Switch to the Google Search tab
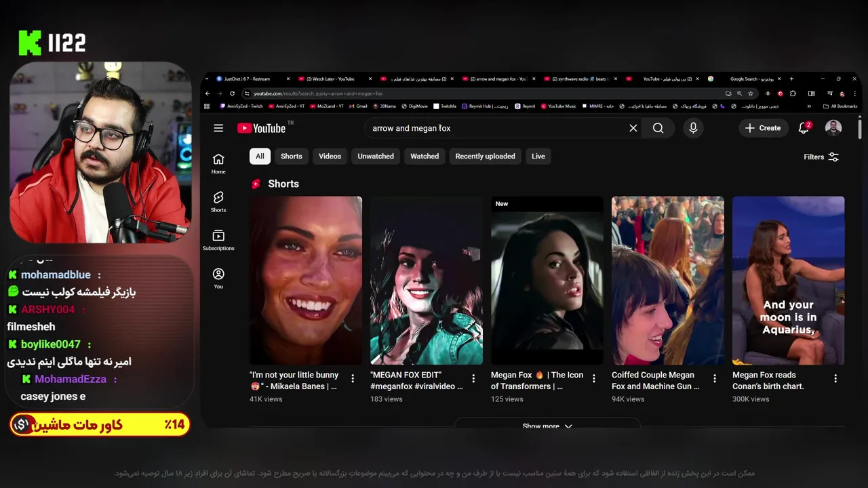Image resolution: width=868 pixels, height=488 pixels. tap(746, 79)
